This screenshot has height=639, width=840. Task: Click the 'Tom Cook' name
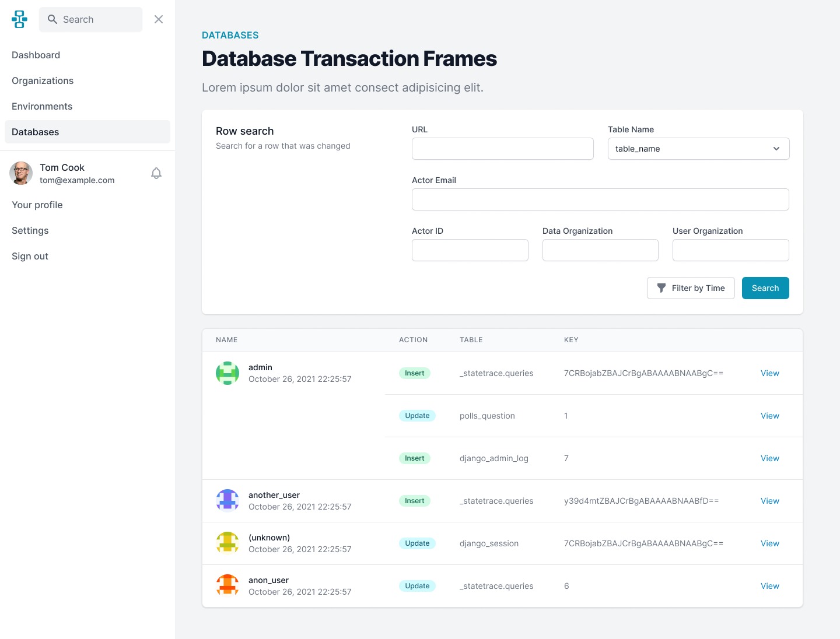(x=62, y=167)
